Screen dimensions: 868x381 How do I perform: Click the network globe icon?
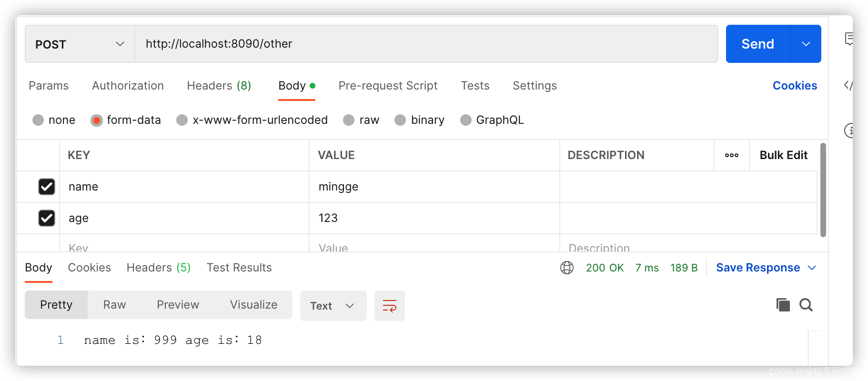566,268
